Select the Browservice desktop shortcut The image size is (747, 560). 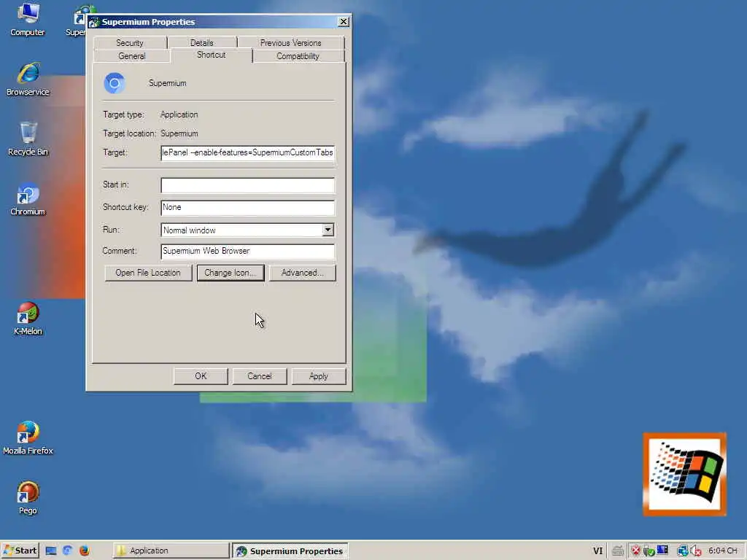(28, 79)
